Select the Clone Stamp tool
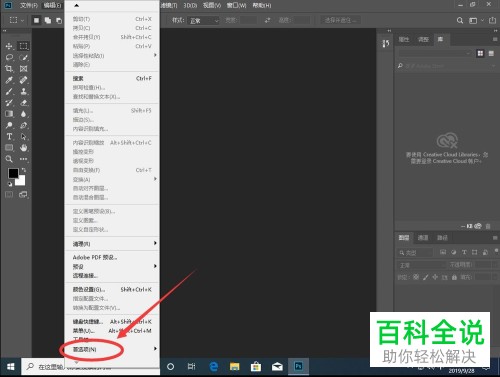This screenshot has height=377, width=500. point(23,91)
